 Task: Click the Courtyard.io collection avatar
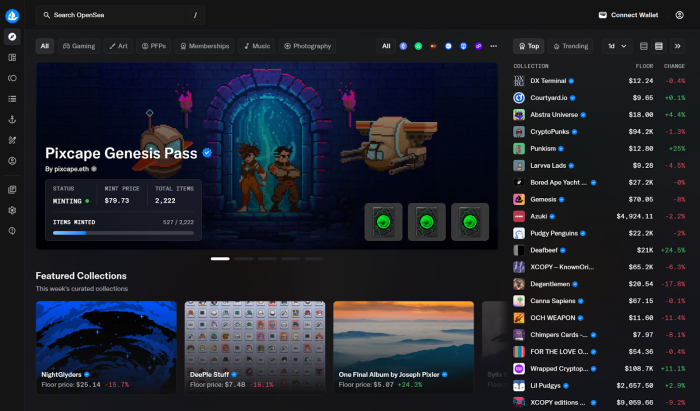pos(519,98)
